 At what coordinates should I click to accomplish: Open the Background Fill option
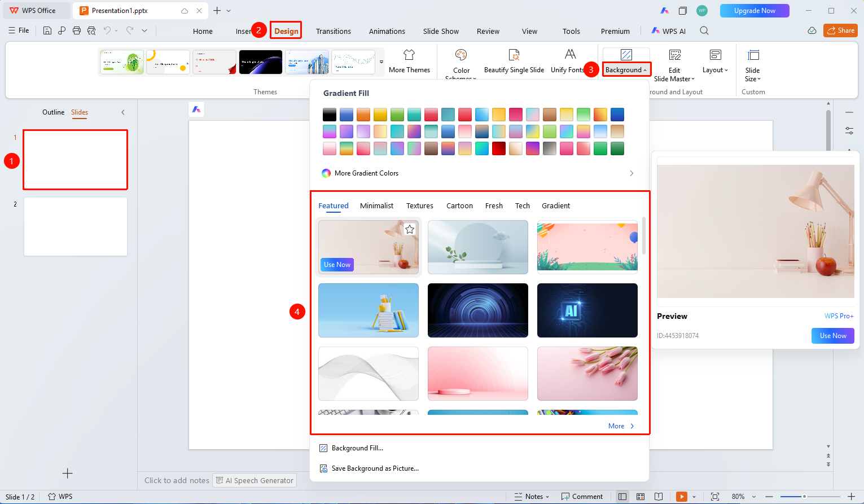click(351, 448)
